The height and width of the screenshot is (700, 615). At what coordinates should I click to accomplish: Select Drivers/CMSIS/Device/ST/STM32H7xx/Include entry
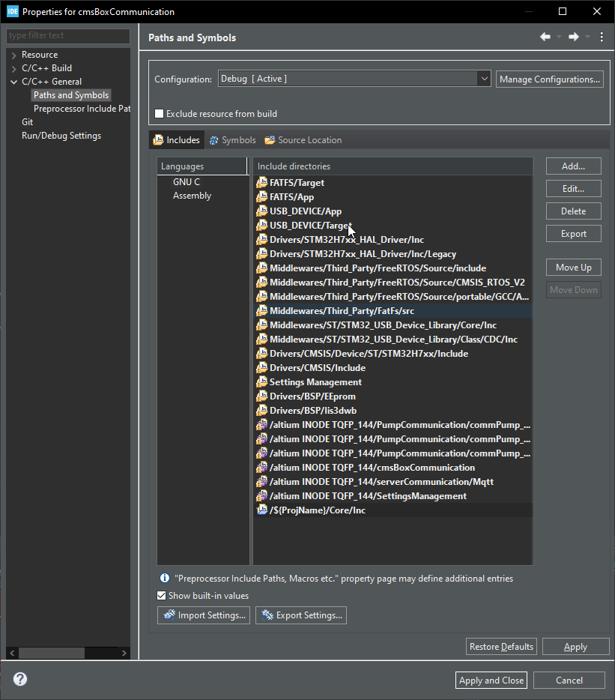(393, 353)
